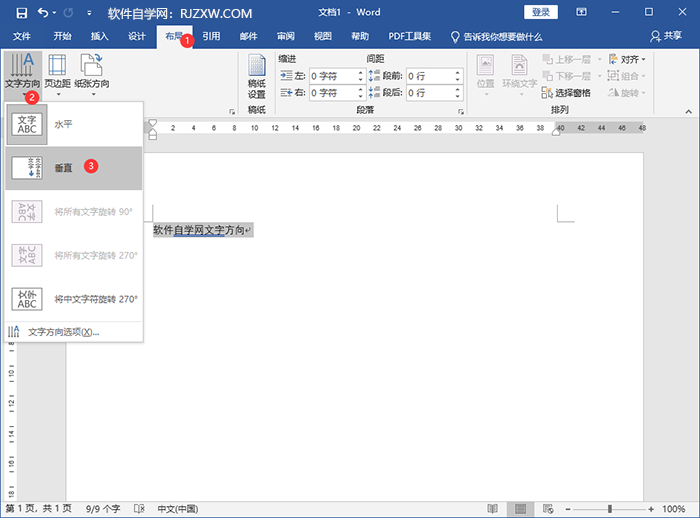700x518 pixels.
Task: Click the zoom slider handle
Action: coord(610,509)
